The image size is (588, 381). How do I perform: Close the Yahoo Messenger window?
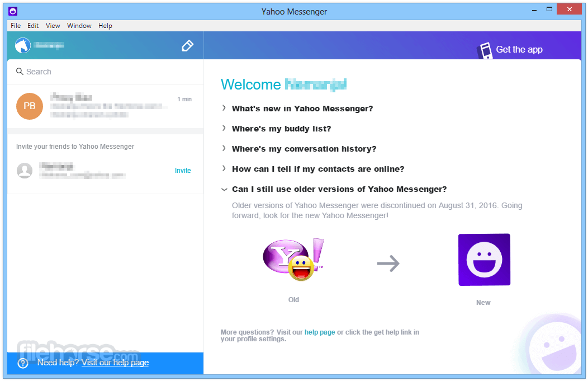pyautogui.click(x=569, y=10)
